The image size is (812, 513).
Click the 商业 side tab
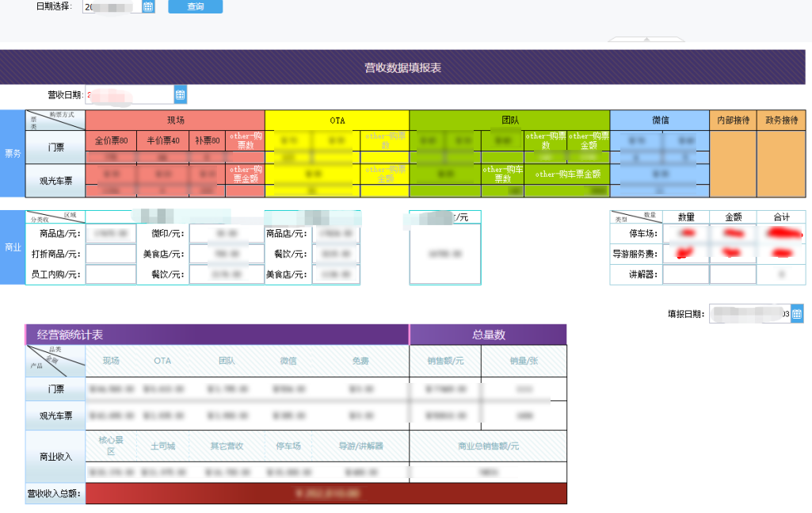[13, 247]
